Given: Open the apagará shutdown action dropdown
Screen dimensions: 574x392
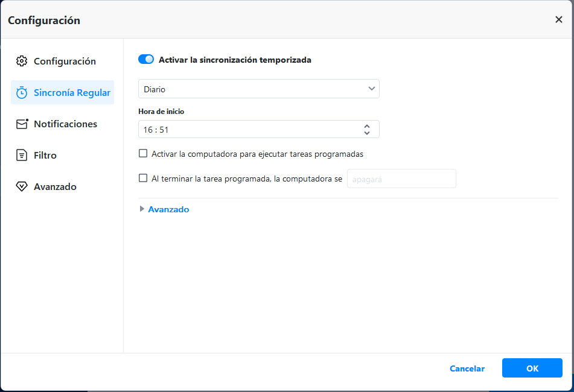Looking at the screenshot, I should coord(401,179).
